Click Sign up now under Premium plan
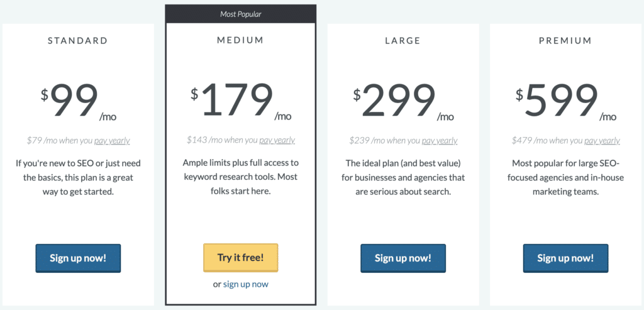Image resolution: width=644 pixels, height=310 pixels. tap(565, 258)
